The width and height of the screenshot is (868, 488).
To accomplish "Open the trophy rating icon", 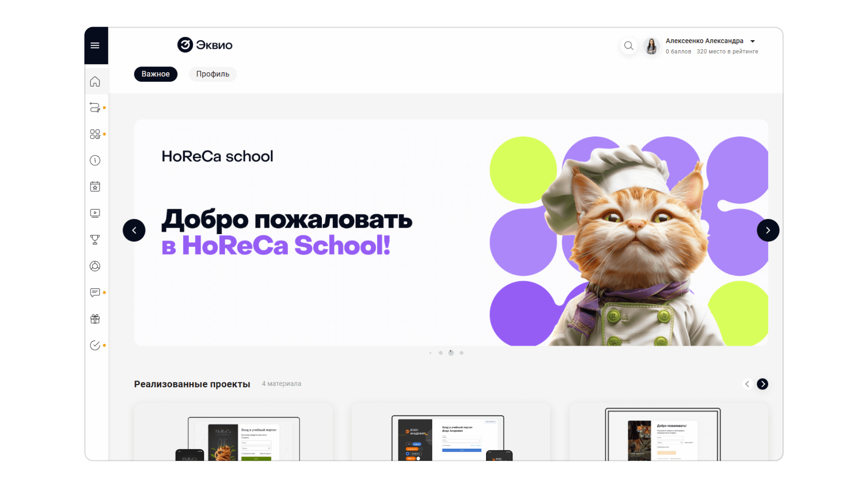I will click(x=95, y=239).
